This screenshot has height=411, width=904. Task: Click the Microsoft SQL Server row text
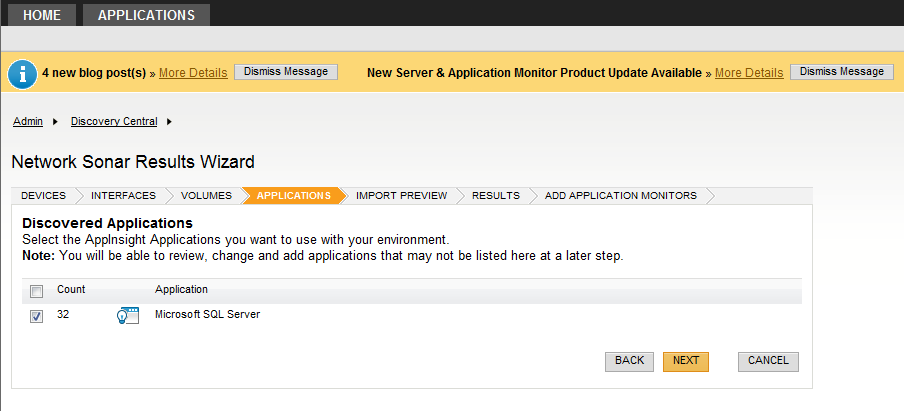click(x=208, y=315)
